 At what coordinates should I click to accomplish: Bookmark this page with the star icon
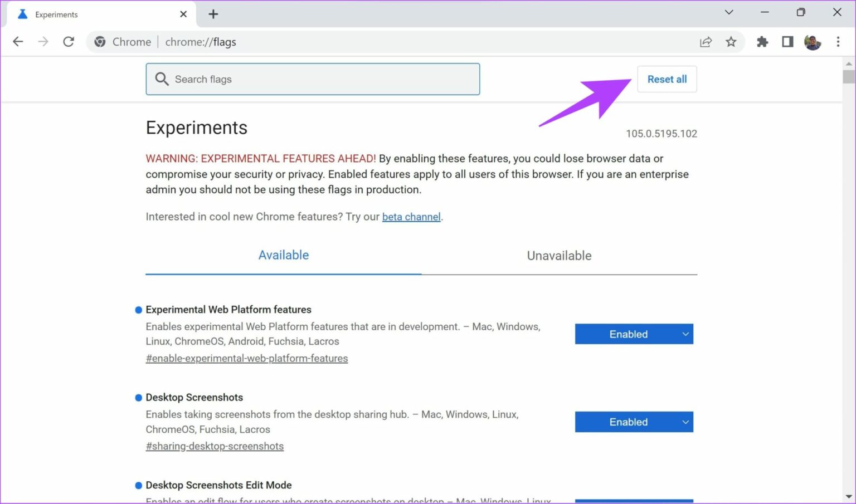click(x=731, y=42)
